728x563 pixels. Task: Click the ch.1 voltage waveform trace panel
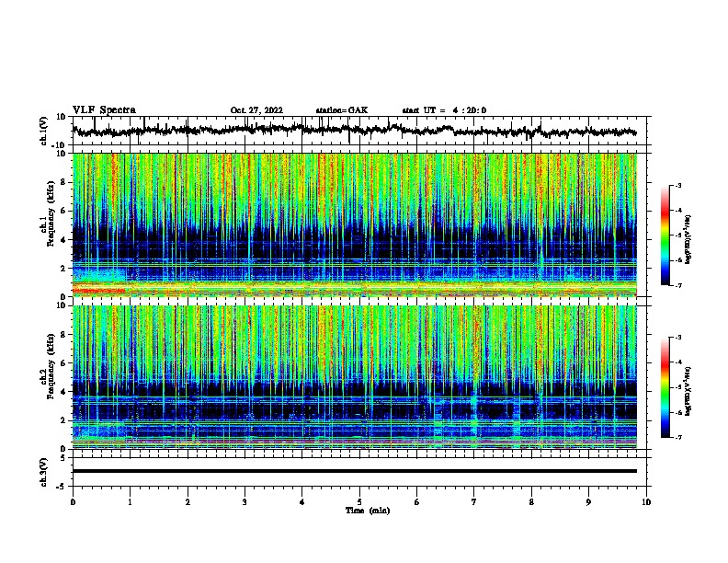point(361,131)
